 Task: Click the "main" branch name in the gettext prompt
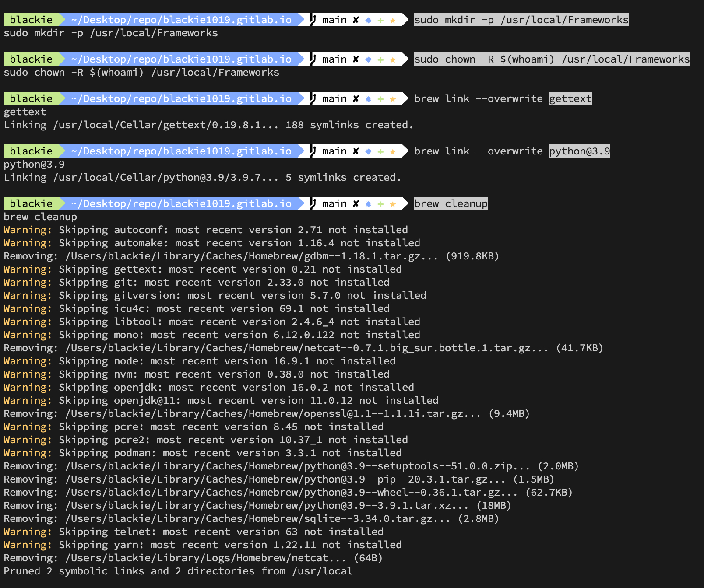point(334,98)
